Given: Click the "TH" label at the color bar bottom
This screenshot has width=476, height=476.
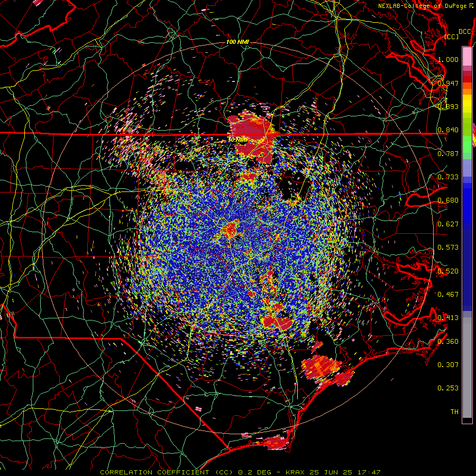Looking at the screenshot, I should (454, 411).
